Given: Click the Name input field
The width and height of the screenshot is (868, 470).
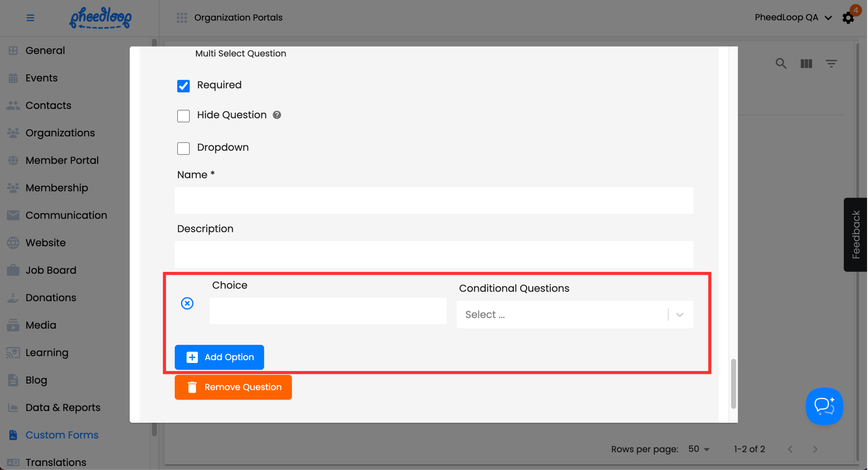Looking at the screenshot, I should point(434,201).
